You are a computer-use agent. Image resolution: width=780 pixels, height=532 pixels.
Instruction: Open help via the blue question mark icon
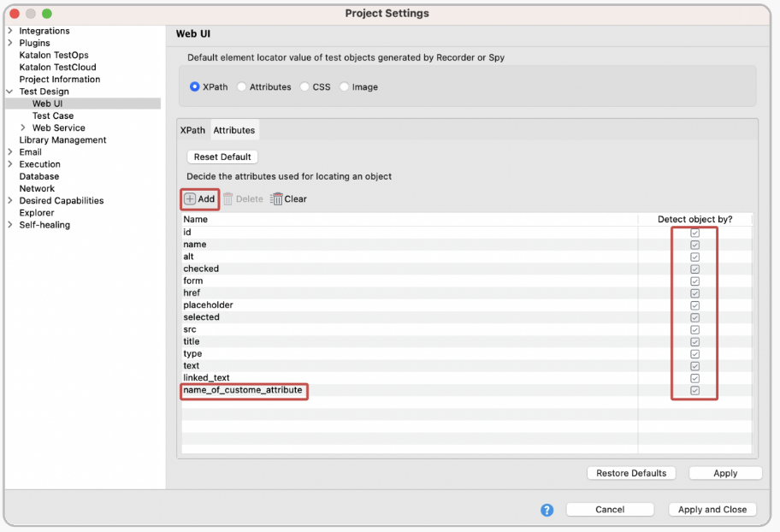coord(547,510)
